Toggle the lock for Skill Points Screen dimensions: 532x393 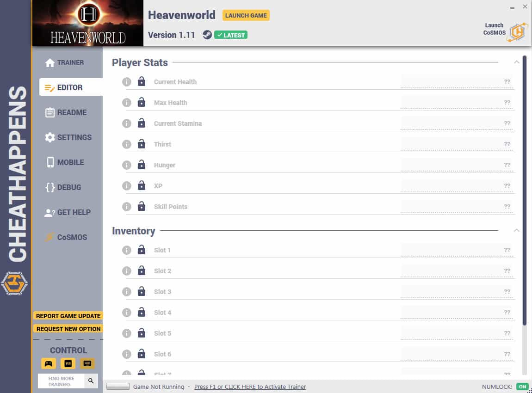pos(142,206)
